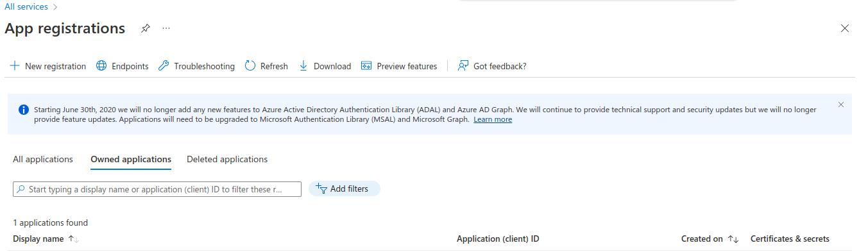868x252 pixels.
Task: Switch to the All applications tab
Action: [x=43, y=159]
